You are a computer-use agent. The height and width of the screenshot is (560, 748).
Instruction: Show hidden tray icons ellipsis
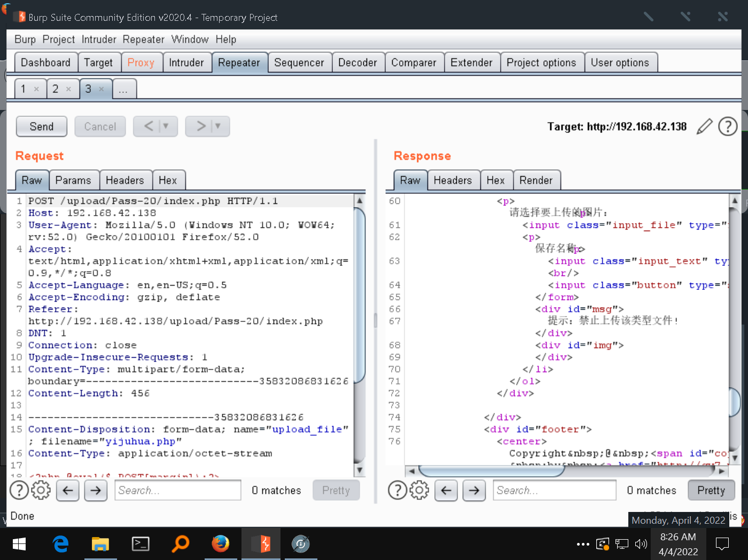click(583, 545)
